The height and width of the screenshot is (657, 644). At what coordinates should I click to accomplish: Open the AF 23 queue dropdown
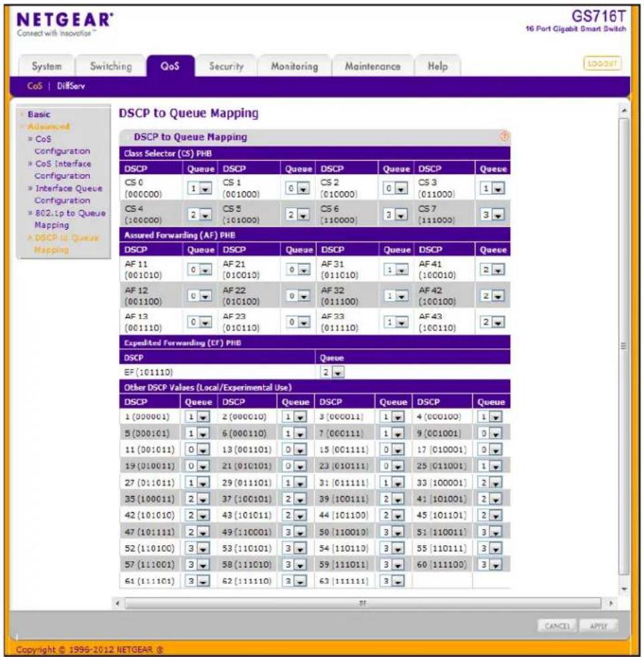298,321
